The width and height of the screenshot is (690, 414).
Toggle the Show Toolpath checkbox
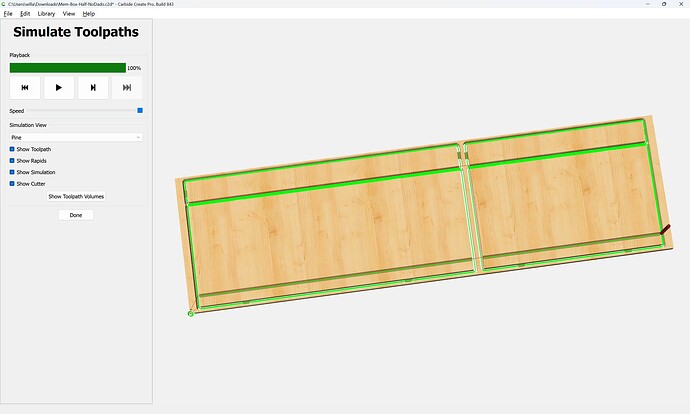pos(12,149)
